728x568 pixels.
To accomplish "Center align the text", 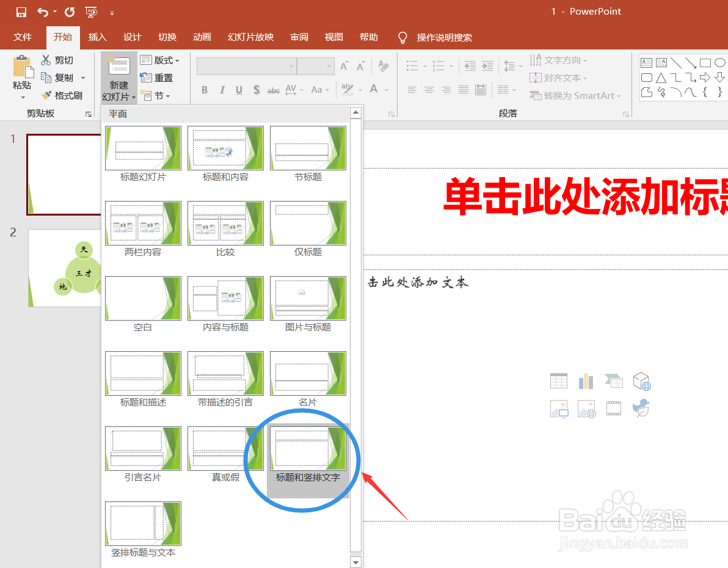I will [429, 90].
